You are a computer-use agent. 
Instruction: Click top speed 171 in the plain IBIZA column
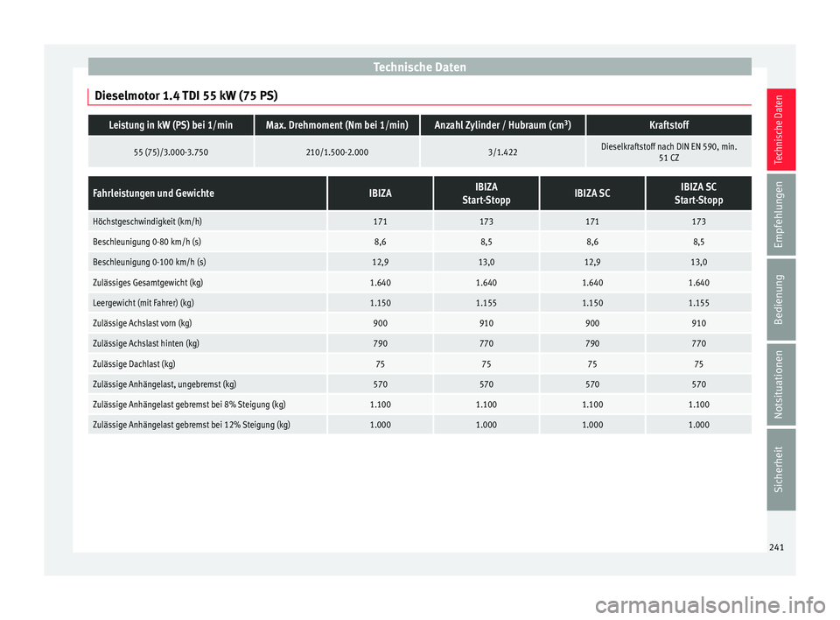381,222
